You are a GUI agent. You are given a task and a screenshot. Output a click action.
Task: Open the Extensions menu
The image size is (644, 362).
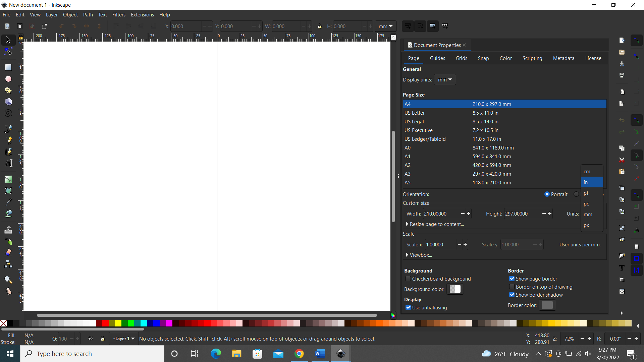[142, 14]
